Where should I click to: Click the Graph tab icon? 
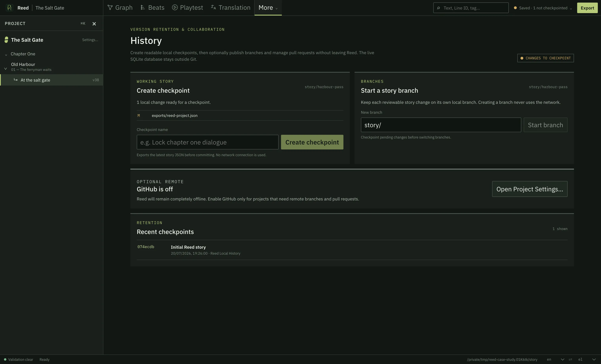pos(110,8)
